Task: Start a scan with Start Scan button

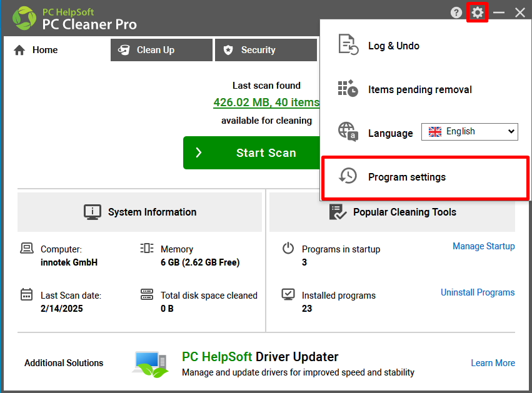Action: [251, 152]
